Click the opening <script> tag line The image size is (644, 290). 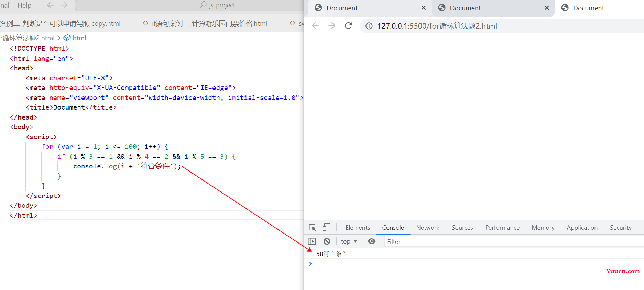tap(41, 137)
